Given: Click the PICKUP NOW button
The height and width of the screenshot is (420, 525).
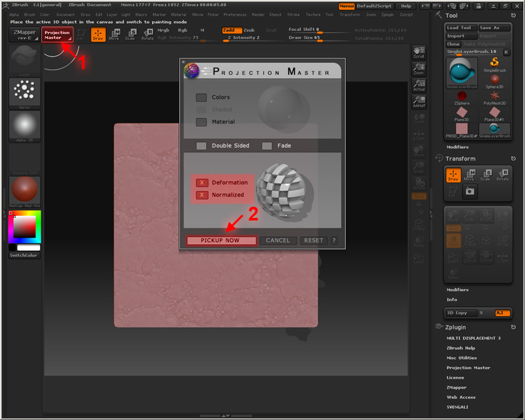Looking at the screenshot, I should 221,240.
